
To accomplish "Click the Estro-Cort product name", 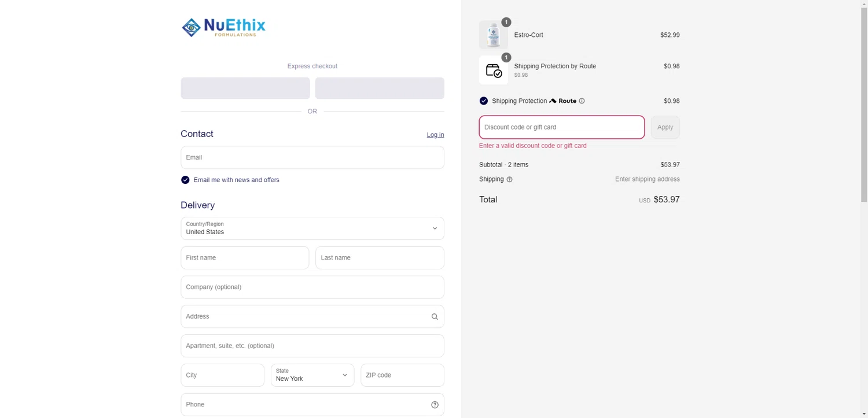I will pos(528,35).
